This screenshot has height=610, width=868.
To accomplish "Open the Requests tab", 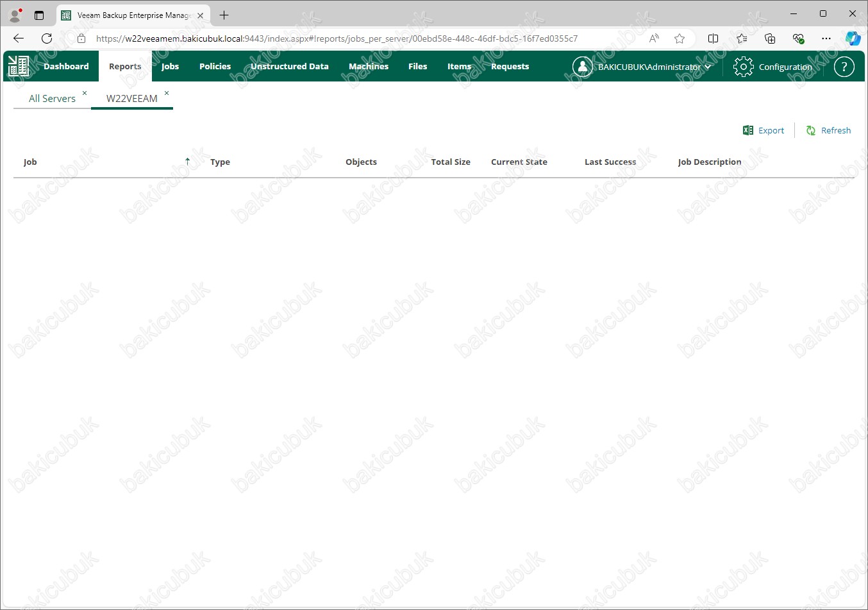I will pyautogui.click(x=510, y=66).
